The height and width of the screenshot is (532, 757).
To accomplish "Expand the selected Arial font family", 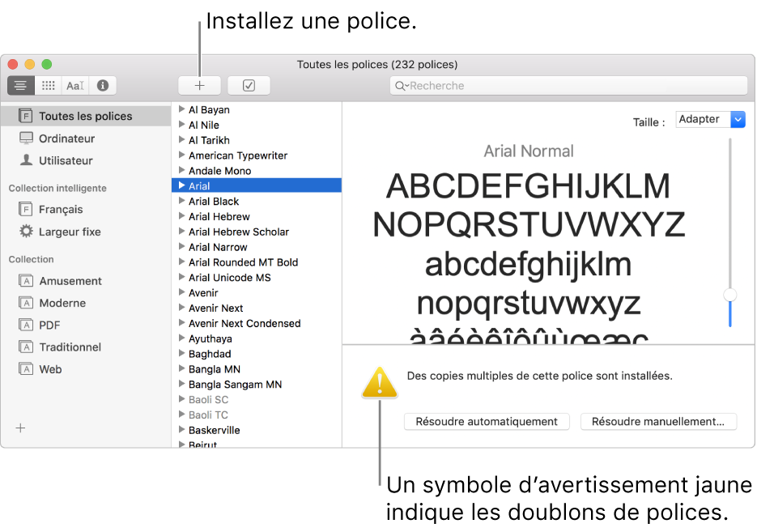I will 181,185.
